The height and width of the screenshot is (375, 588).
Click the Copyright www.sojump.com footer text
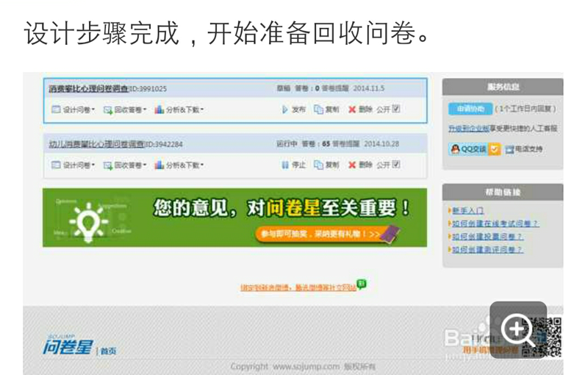coord(303,366)
